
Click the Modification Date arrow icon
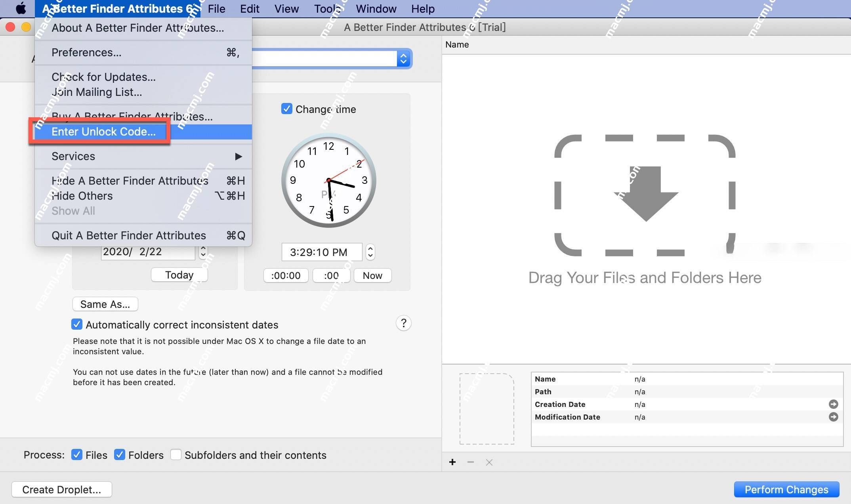(x=834, y=417)
